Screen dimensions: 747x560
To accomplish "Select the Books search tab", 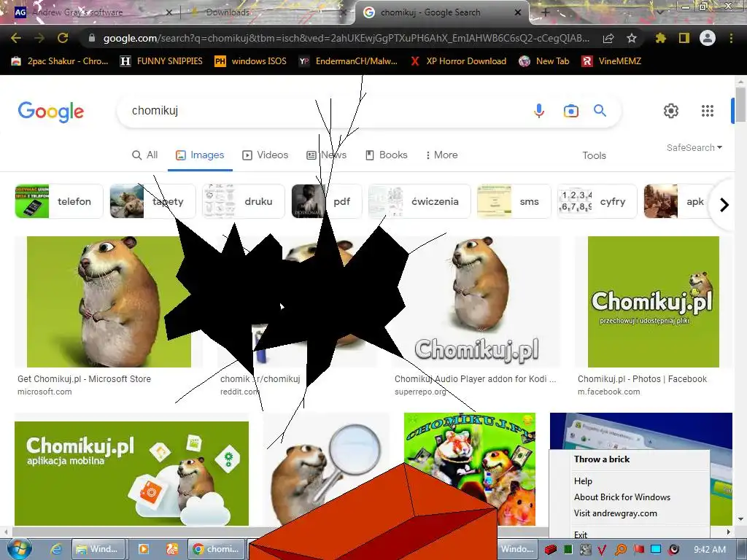I will click(387, 155).
